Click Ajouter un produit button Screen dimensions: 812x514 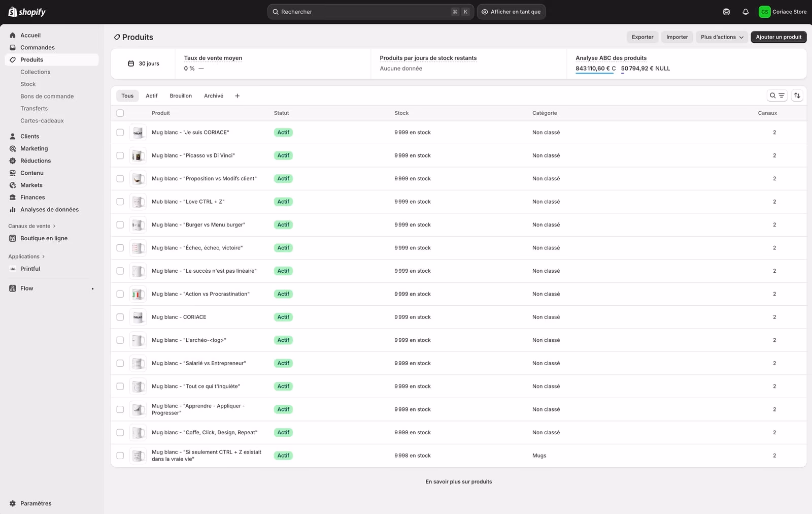pos(779,37)
